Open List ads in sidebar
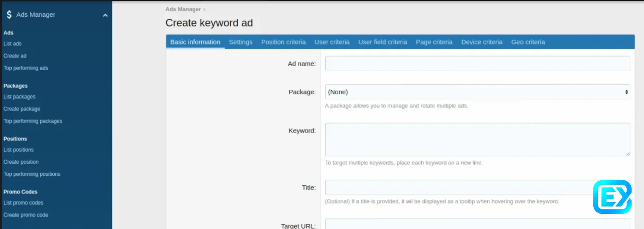Viewport: 644px width, 229px height. (12, 44)
